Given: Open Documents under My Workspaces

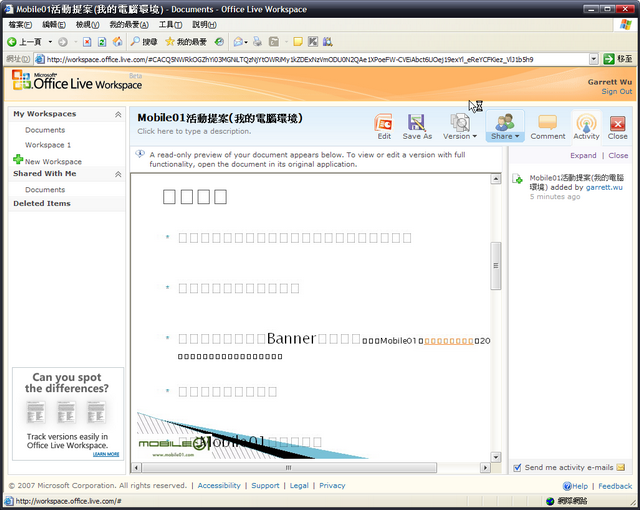Looking at the screenshot, I should point(45,130).
